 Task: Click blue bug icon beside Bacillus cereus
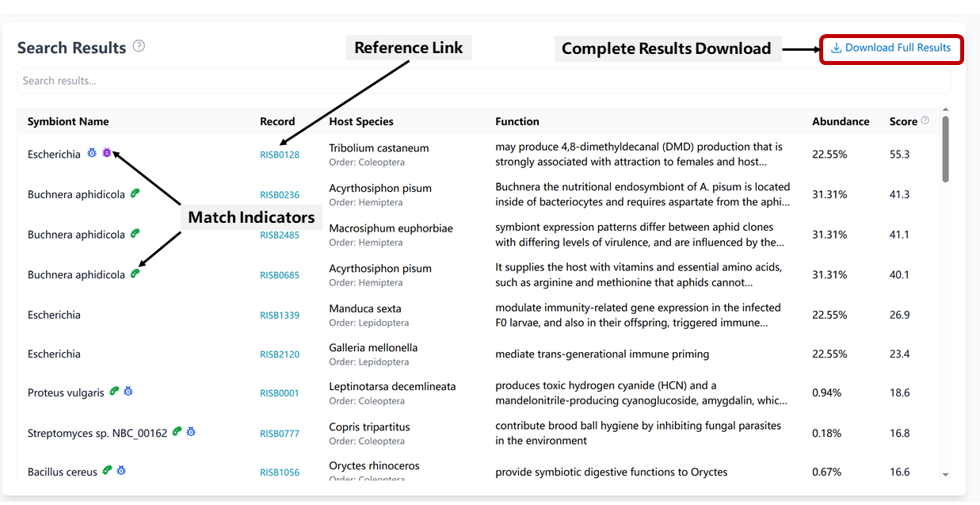(121, 470)
